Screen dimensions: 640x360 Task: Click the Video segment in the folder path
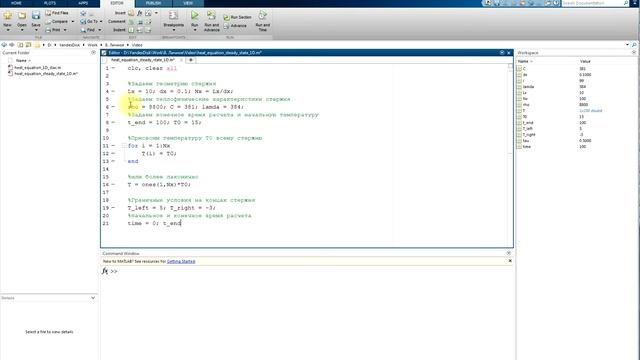(137, 45)
